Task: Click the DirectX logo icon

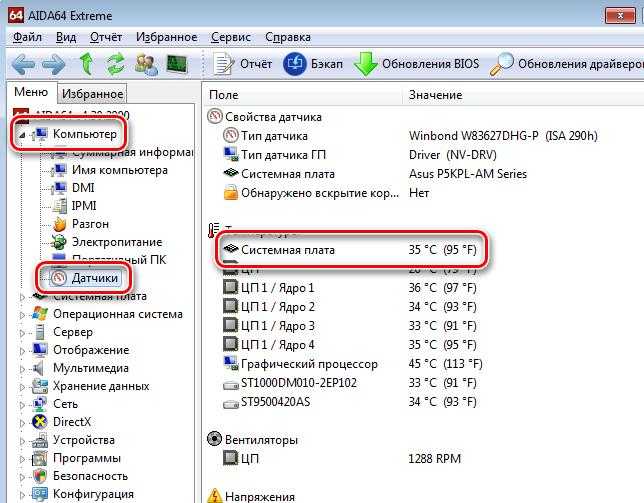Action: tap(40, 422)
